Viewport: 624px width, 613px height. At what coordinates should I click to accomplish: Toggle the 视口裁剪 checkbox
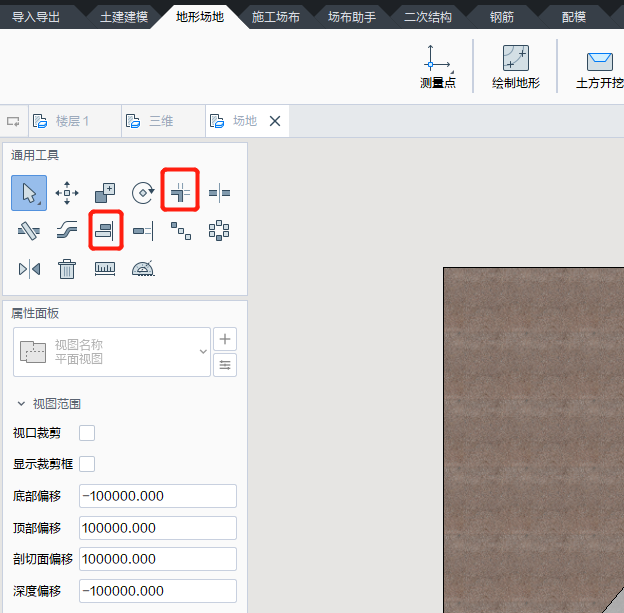(87, 433)
